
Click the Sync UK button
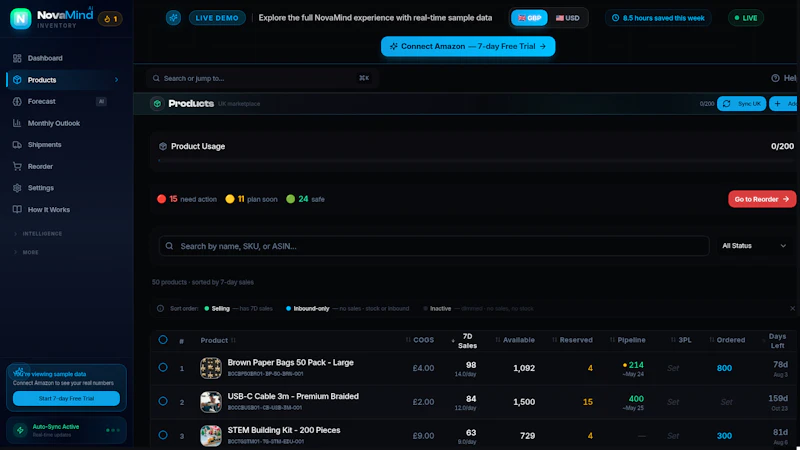click(x=741, y=104)
